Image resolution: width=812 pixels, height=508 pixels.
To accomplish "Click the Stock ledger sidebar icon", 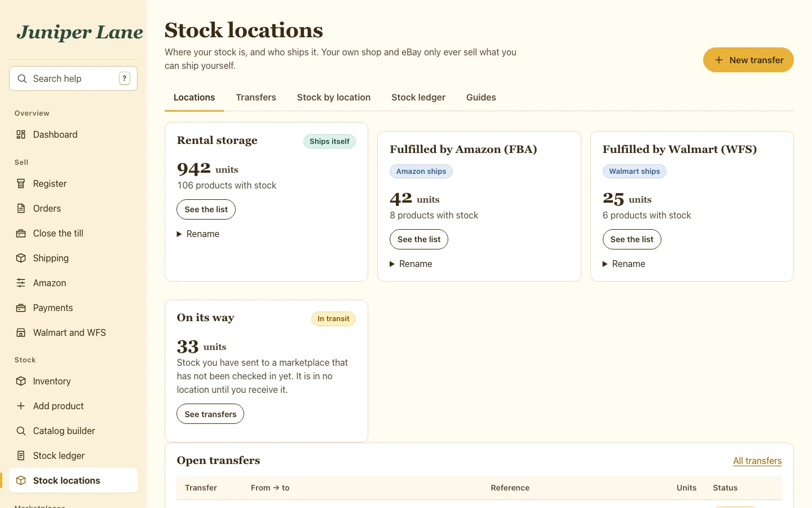I will pos(21,456).
